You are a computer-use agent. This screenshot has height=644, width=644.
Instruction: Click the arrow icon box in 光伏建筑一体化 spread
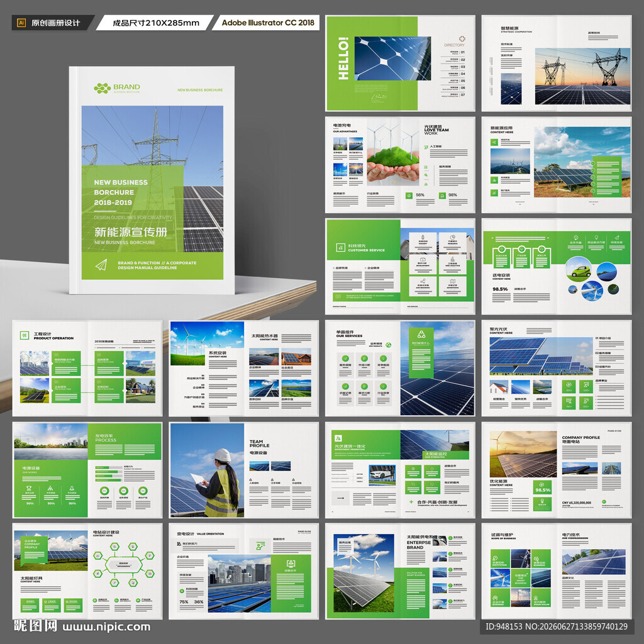click(x=340, y=498)
